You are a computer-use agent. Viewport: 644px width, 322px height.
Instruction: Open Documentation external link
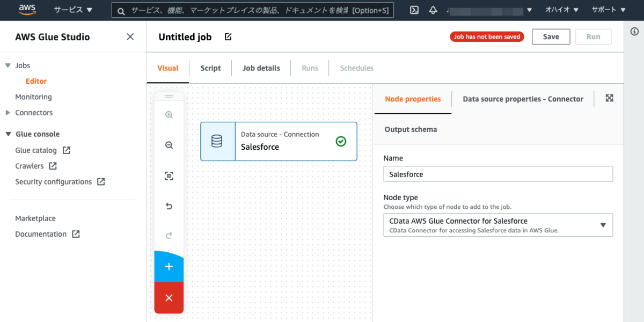[47, 234]
